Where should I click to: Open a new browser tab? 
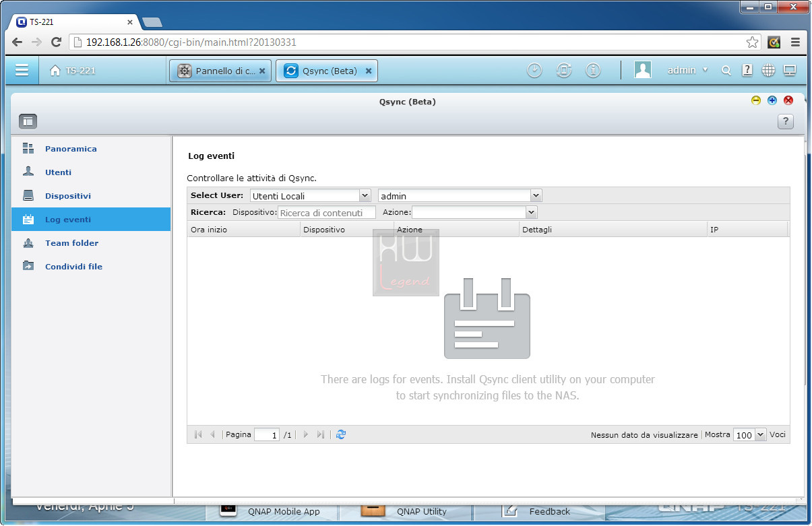pos(153,22)
